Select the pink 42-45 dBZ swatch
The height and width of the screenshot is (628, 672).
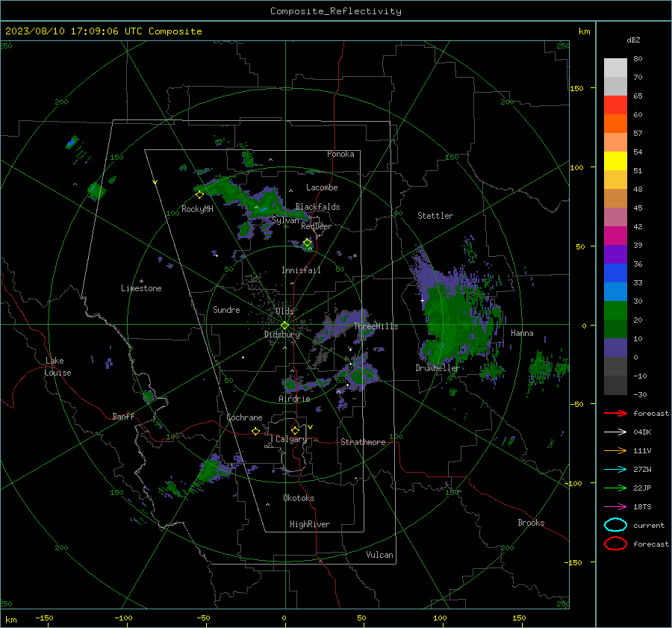[615, 217]
